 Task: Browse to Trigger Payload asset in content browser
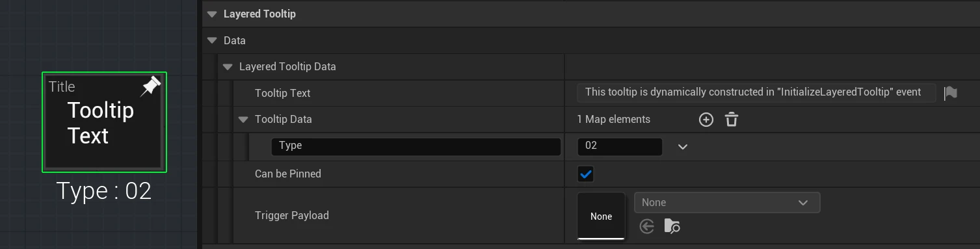point(672,226)
